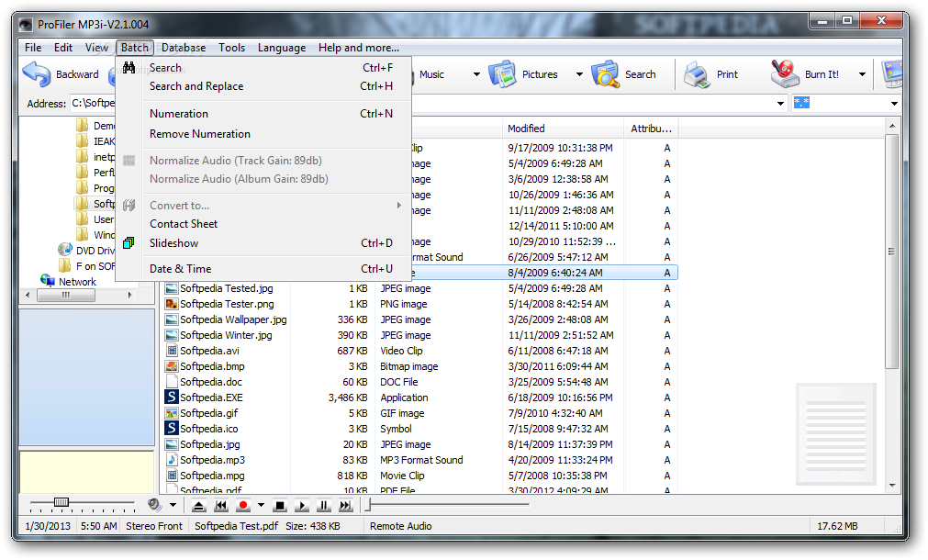
Task: Click the Burn It! disc icon
Action: pos(785,74)
